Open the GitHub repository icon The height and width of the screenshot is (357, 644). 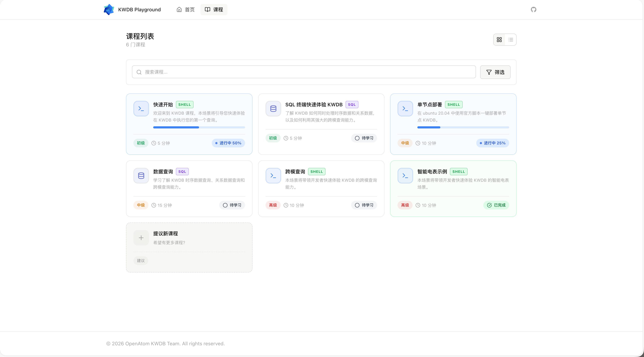[533, 10]
